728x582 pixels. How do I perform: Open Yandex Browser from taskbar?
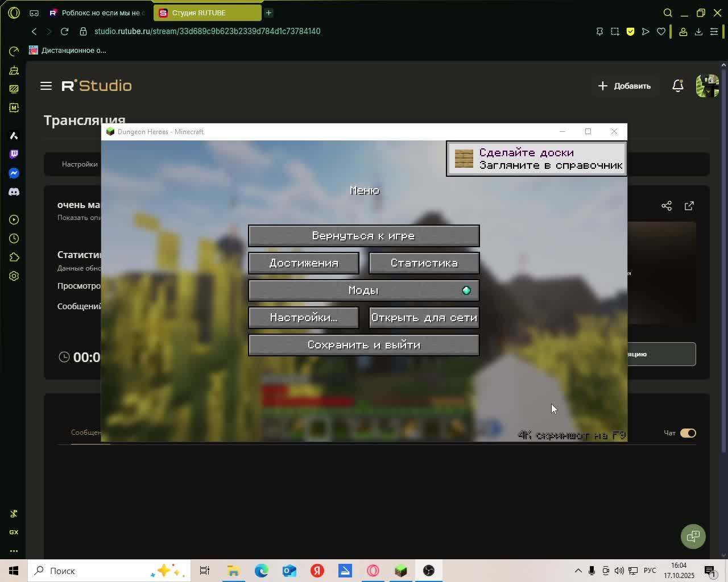pos(317,571)
